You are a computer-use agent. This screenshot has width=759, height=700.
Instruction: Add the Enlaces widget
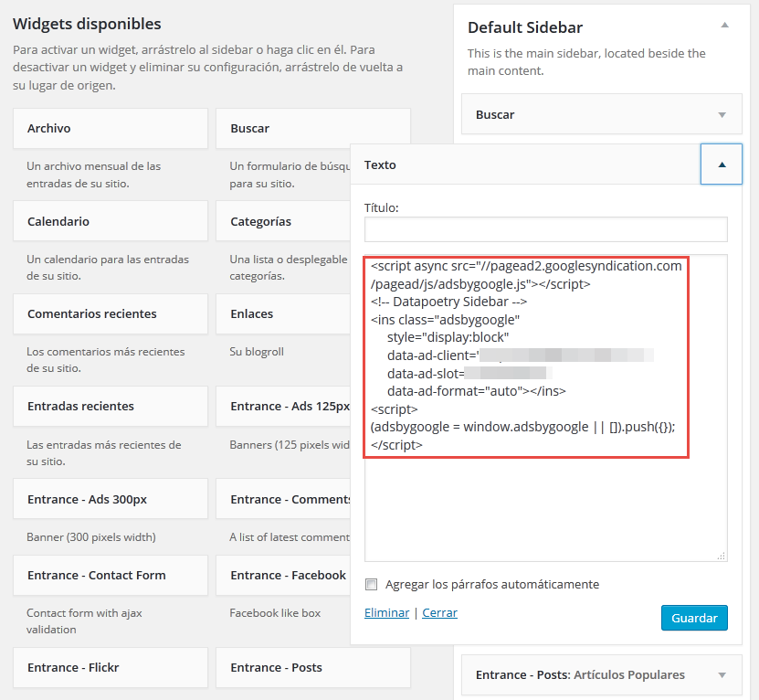pyautogui.click(x=283, y=314)
